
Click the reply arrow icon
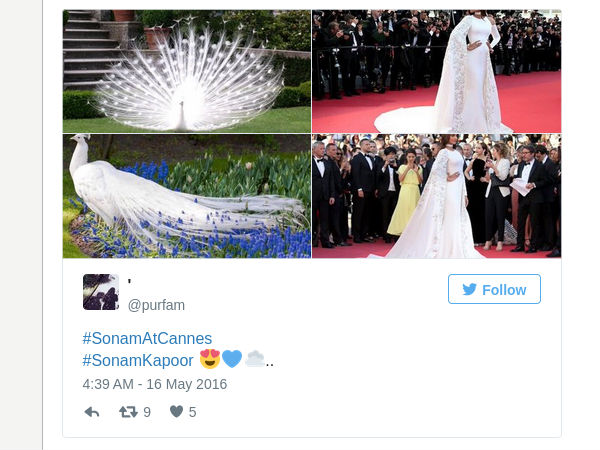92,412
